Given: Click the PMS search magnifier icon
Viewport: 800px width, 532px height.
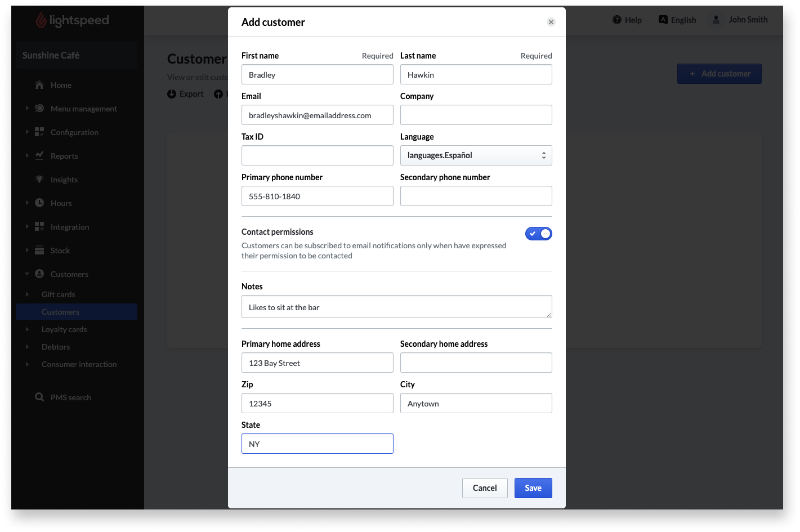Looking at the screenshot, I should click(39, 397).
